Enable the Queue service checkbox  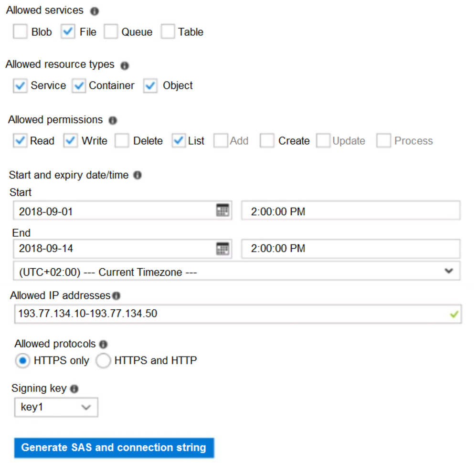click(110, 32)
